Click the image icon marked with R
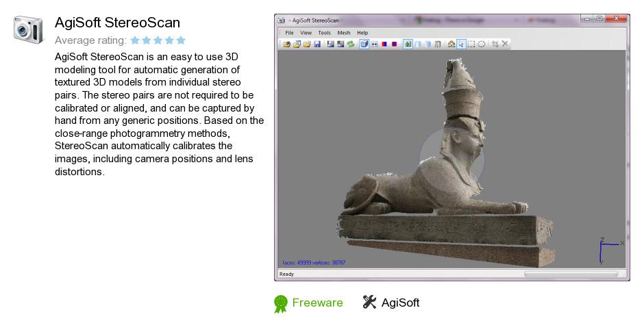 (340, 44)
